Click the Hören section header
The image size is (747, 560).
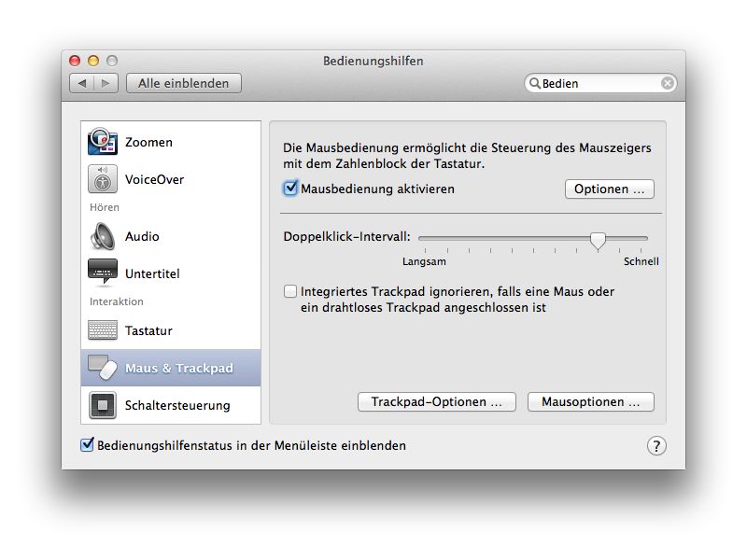105,207
